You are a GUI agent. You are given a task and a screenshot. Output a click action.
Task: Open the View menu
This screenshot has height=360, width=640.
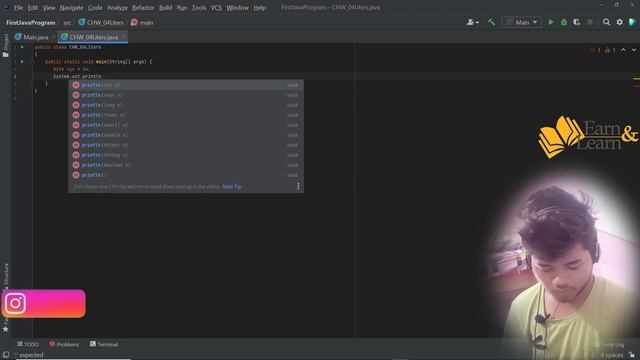pos(49,8)
